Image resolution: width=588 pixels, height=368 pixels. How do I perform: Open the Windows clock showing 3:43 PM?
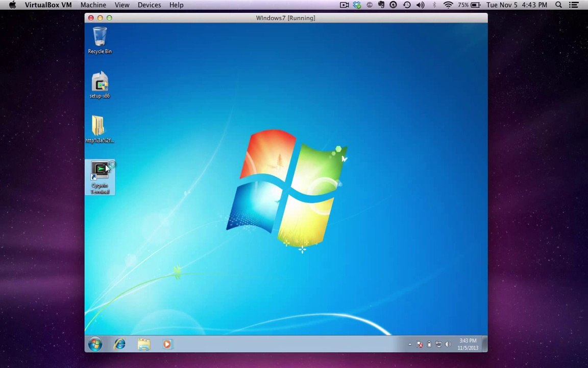point(468,344)
